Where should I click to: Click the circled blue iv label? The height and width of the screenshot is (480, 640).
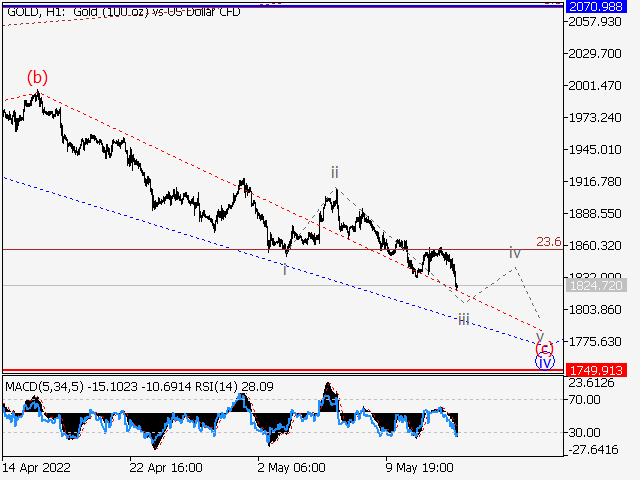(x=545, y=362)
